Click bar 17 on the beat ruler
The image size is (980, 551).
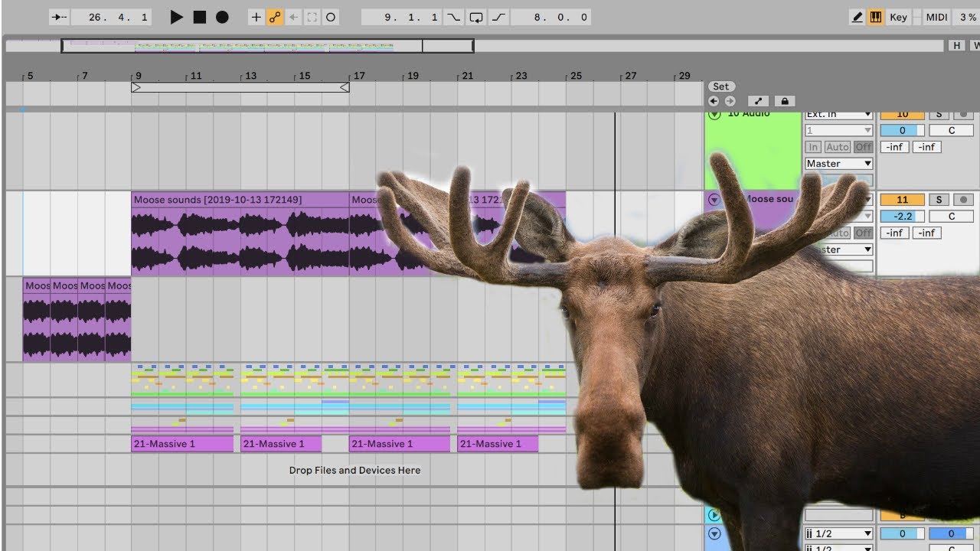(x=359, y=76)
